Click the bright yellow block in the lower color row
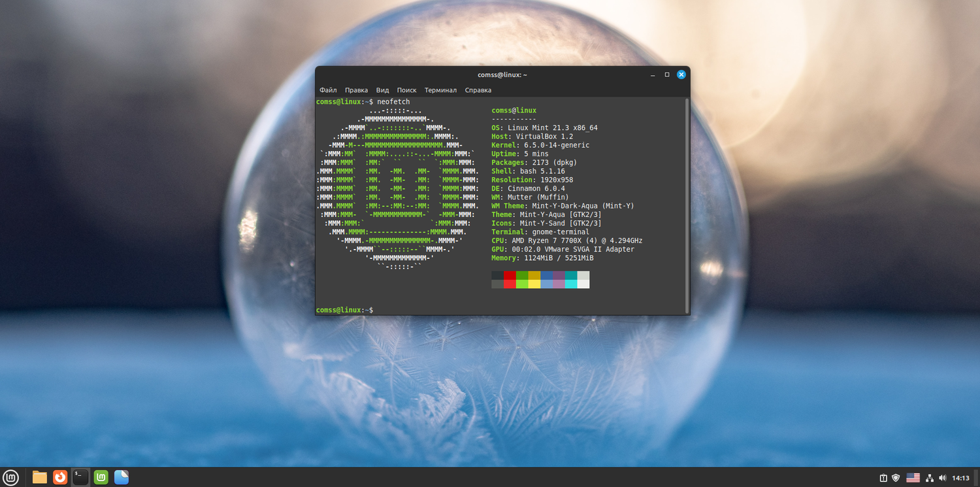This screenshot has height=487, width=980. 534,284
